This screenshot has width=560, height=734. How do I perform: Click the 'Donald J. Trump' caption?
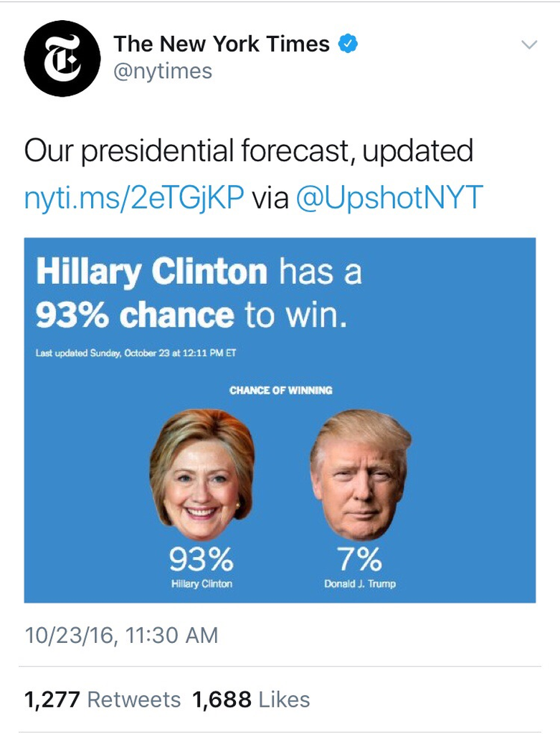359,584
